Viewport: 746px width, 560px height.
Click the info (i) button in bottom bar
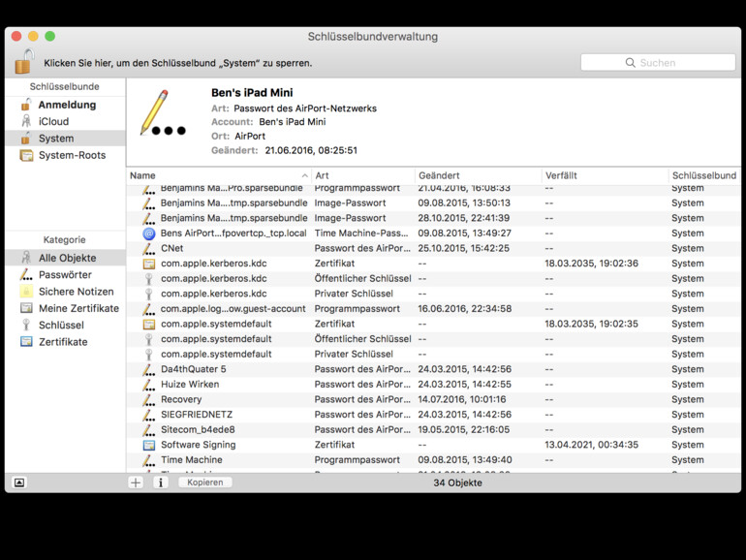click(x=161, y=482)
